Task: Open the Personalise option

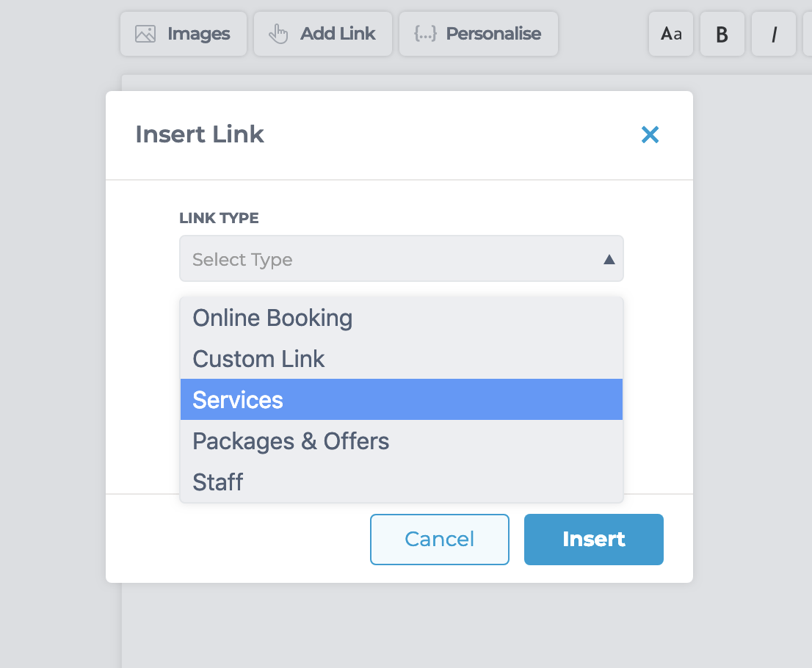Action: point(479,34)
